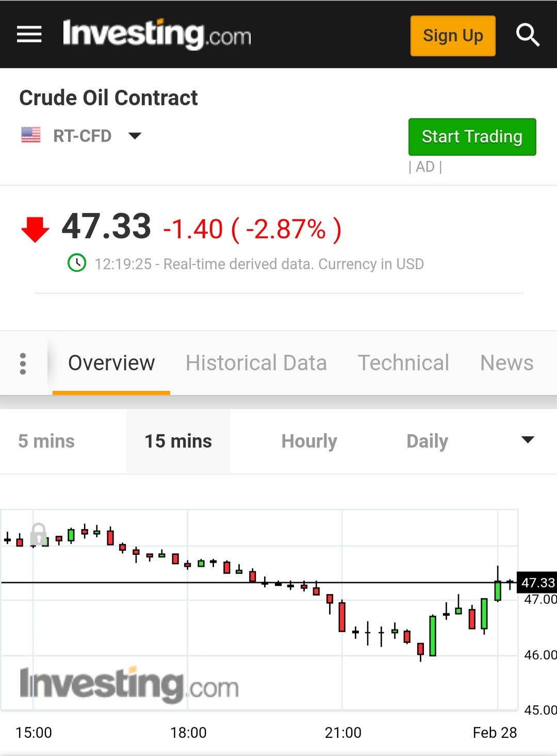Viewport: 557px width, 756px height.
Task: Click the 47.33 current price
Action: point(106,227)
